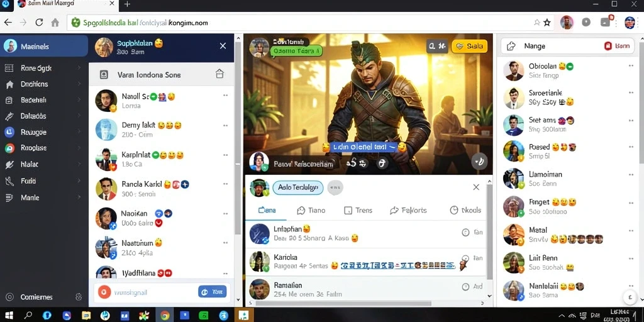
Task: Expand the Ralugoe chevron
Action: (x=79, y=132)
